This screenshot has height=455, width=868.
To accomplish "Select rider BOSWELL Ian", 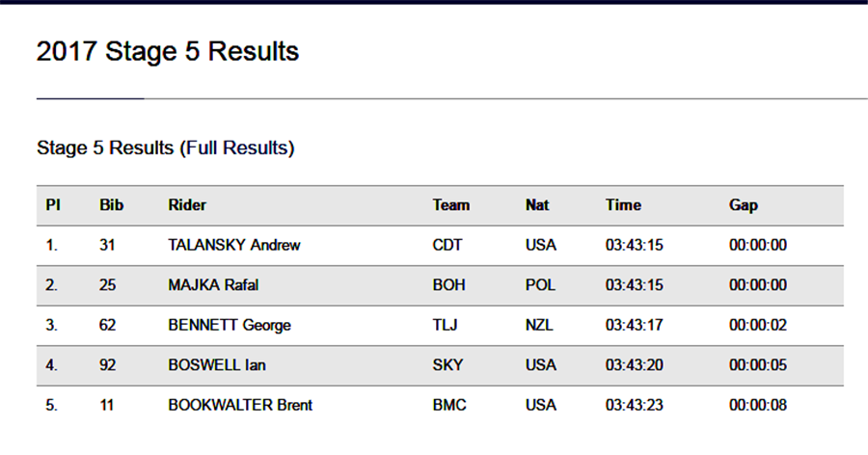I will [x=217, y=365].
